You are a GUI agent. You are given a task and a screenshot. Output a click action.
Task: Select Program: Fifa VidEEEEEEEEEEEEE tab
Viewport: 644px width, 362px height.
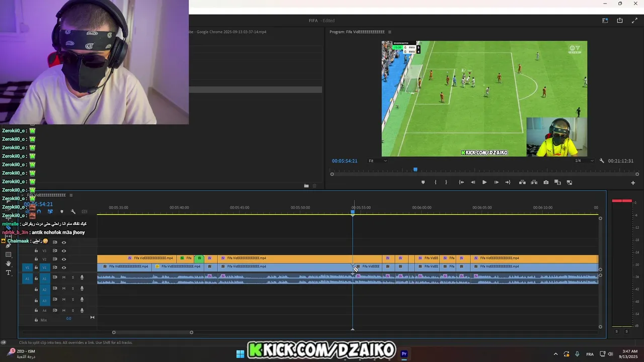[x=357, y=32]
